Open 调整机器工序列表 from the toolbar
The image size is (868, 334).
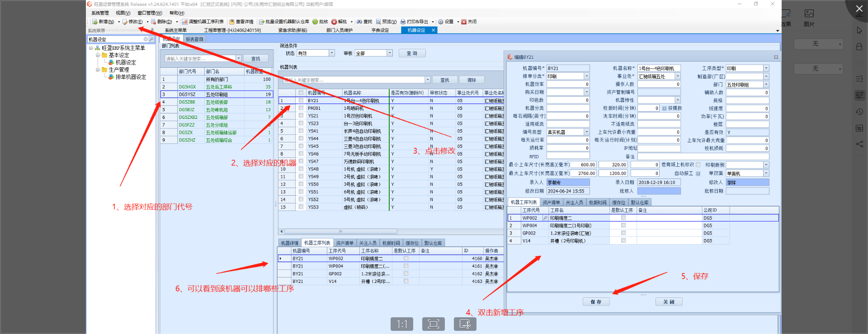203,22
